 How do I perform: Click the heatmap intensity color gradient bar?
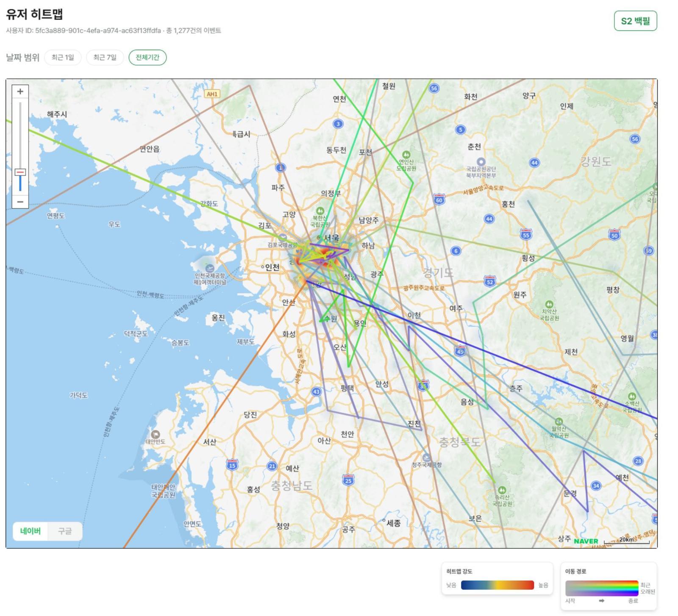click(x=497, y=585)
